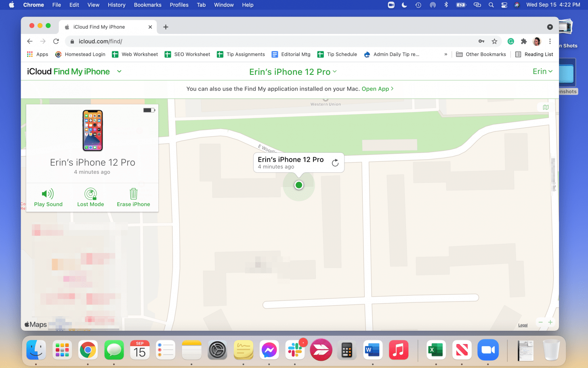Screen dimensions: 588x368
Task: Open System Preferences from the Dock
Action: [218, 350]
